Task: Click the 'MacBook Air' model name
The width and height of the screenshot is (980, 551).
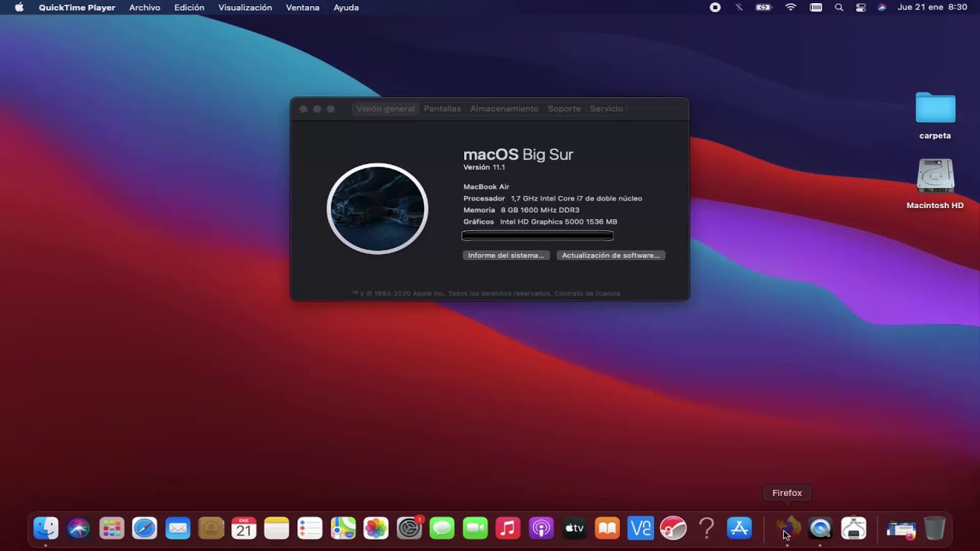Action: (x=486, y=187)
